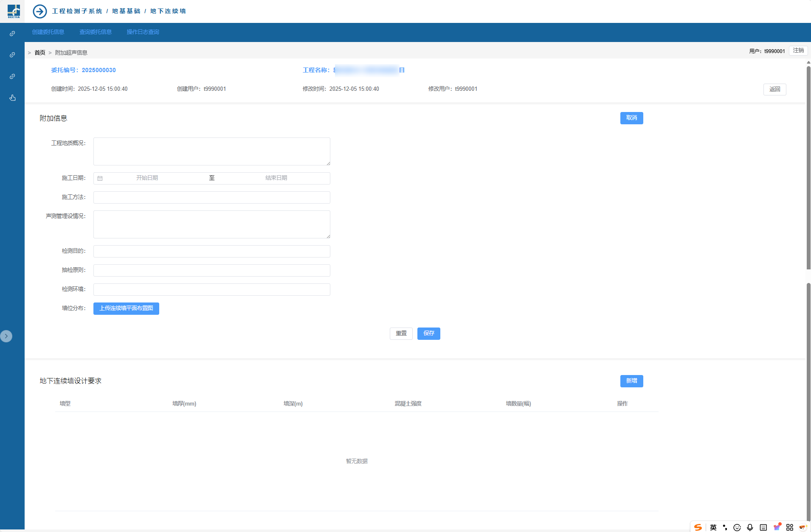Image resolution: width=811 pixels, height=532 pixels.
Task: Click the circled arrow icon in header
Action: pos(40,11)
